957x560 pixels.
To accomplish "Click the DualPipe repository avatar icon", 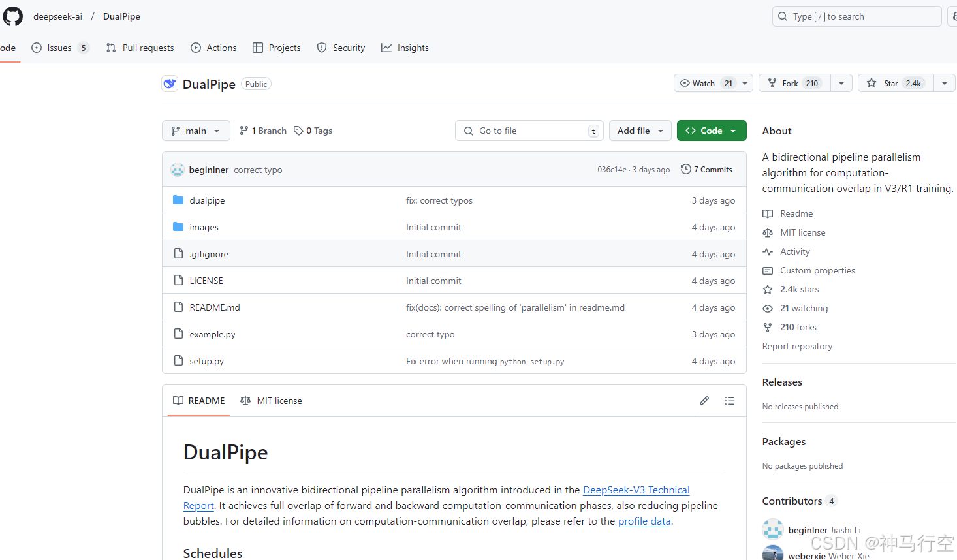I will (170, 84).
